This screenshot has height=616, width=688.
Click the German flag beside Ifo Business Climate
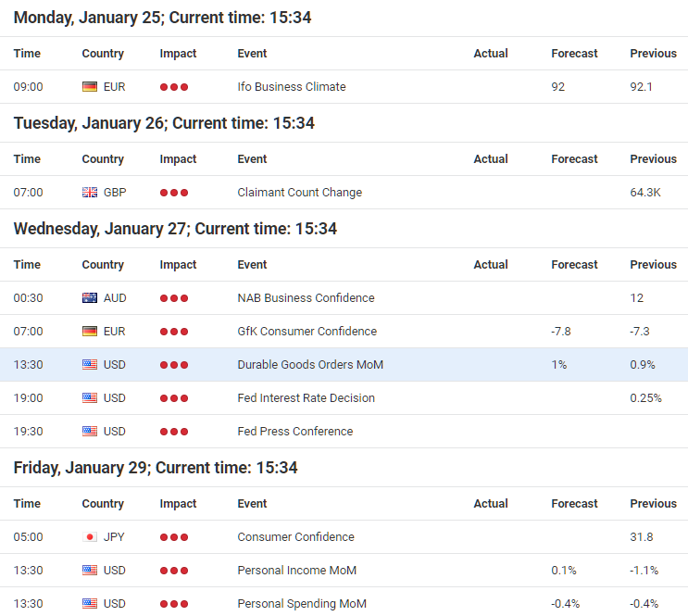point(90,87)
